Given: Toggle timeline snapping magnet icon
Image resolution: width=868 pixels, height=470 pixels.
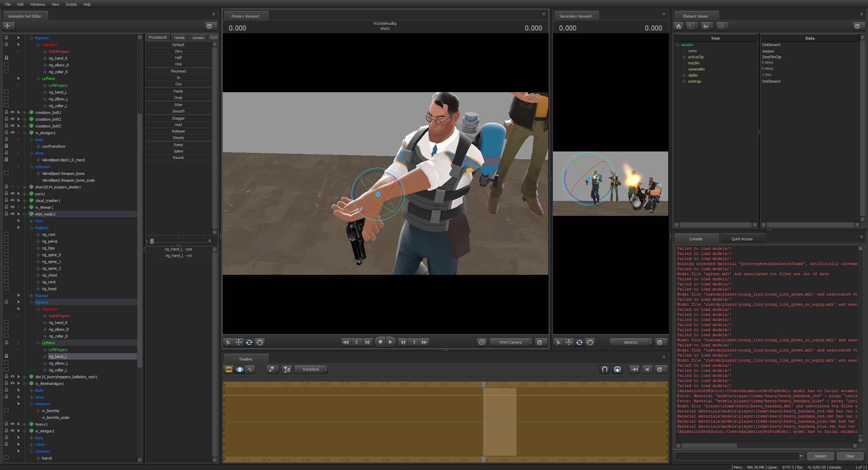Looking at the screenshot, I should click(605, 369).
